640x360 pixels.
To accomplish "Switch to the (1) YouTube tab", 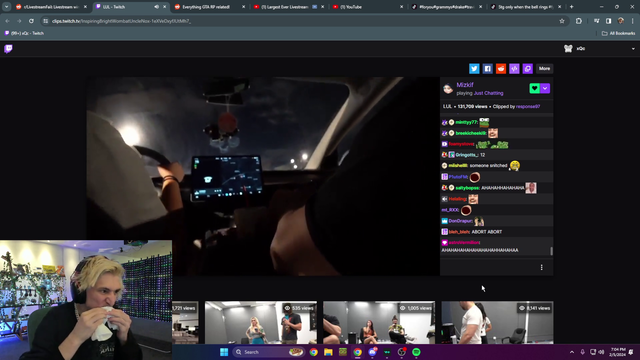I will point(364,7).
